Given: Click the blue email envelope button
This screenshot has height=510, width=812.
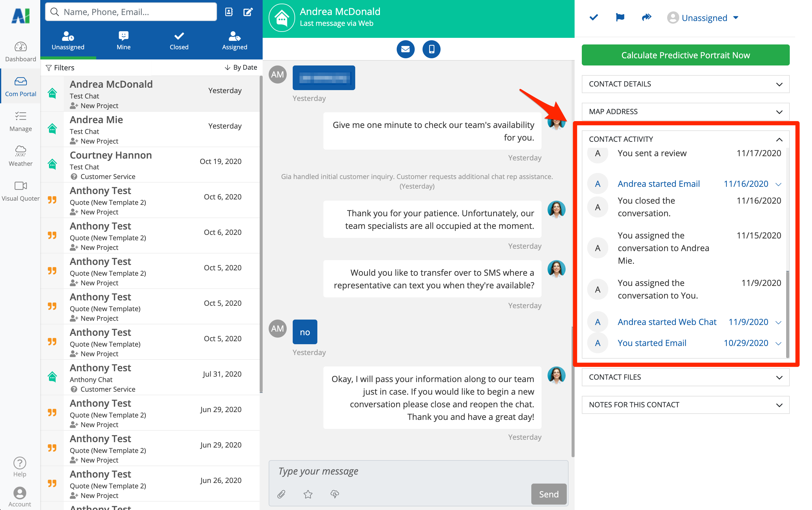Looking at the screenshot, I should [x=405, y=49].
